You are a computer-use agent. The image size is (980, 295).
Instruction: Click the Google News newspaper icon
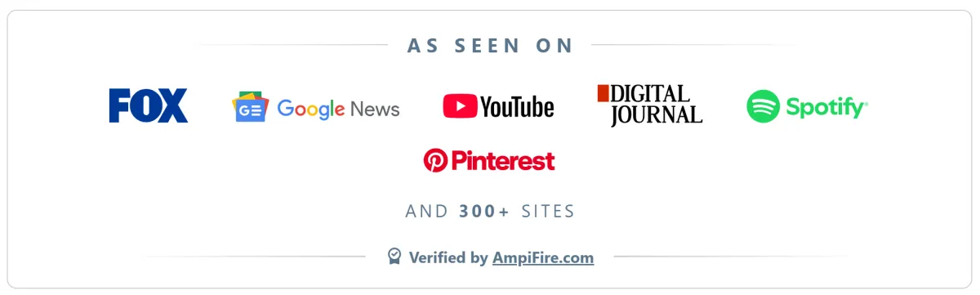pyautogui.click(x=250, y=107)
